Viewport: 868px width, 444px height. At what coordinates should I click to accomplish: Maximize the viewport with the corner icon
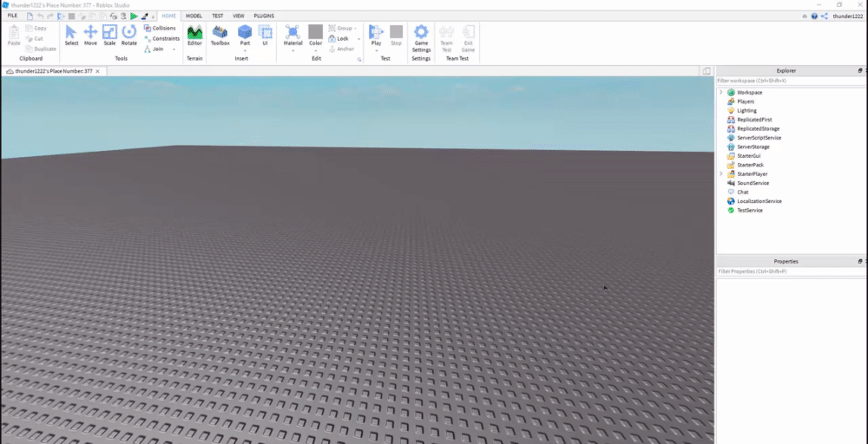point(707,71)
